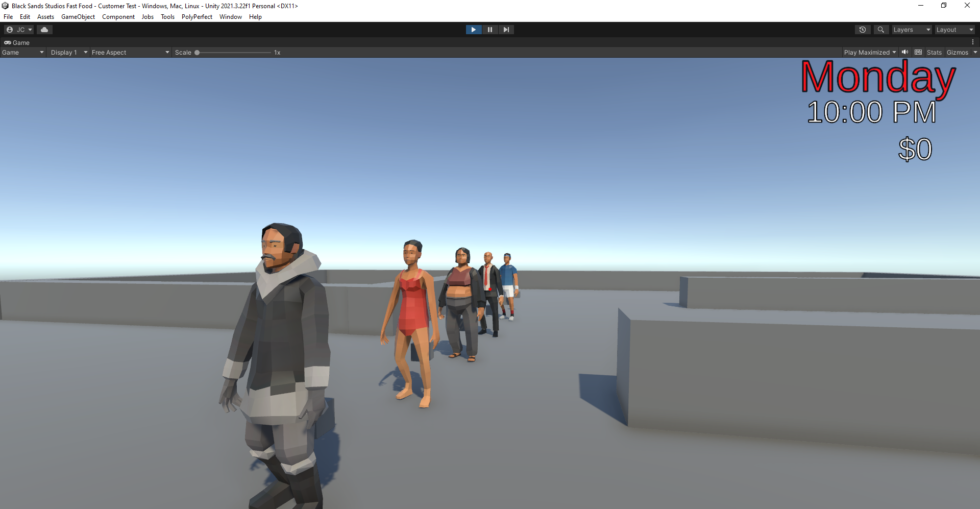This screenshot has height=509, width=980.
Task: Open the PolyPerfect menu
Action: (197, 16)
